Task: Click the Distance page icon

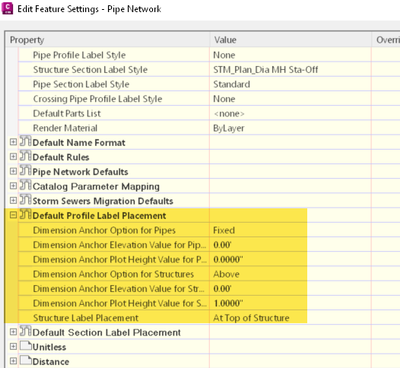Action: pos(25,360)
